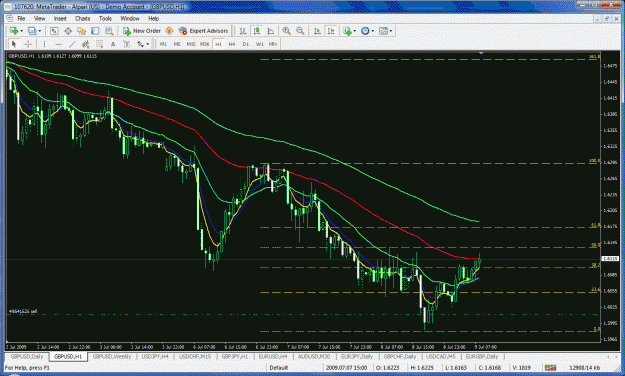The image size is (625, 376).
Task: Select the Equidistant Channel tool
Action: [85, 44]
